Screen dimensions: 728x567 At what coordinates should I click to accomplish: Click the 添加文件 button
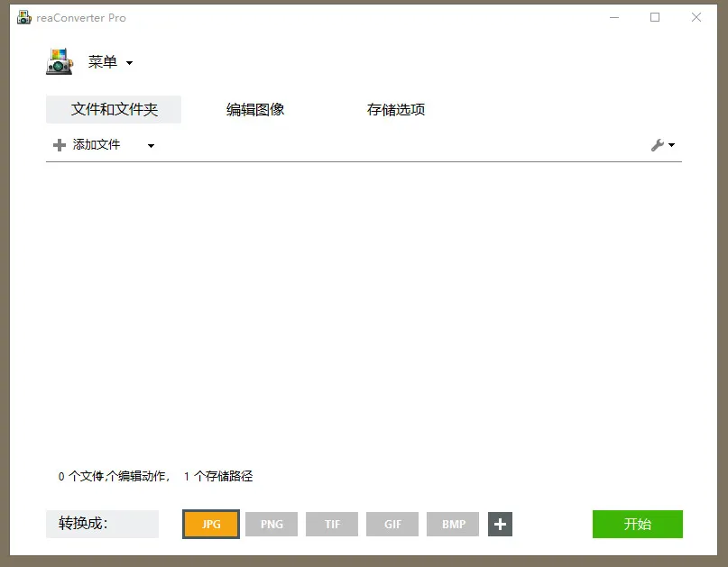94,144
